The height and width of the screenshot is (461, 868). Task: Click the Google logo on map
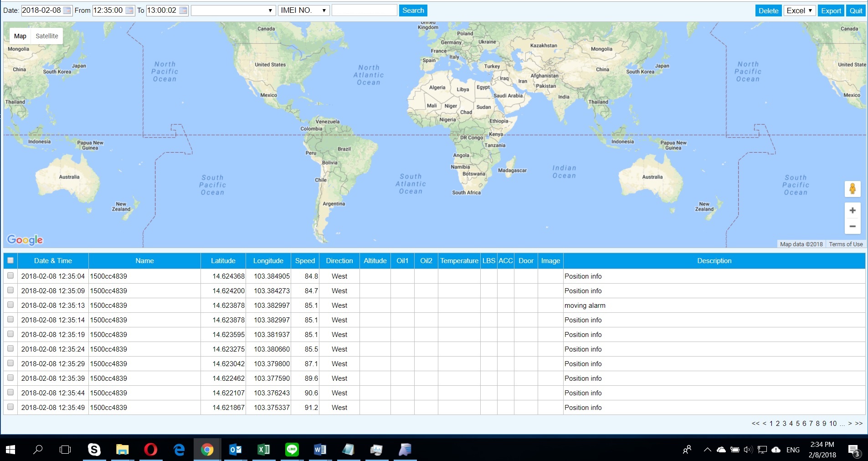(x=25, y=240)
